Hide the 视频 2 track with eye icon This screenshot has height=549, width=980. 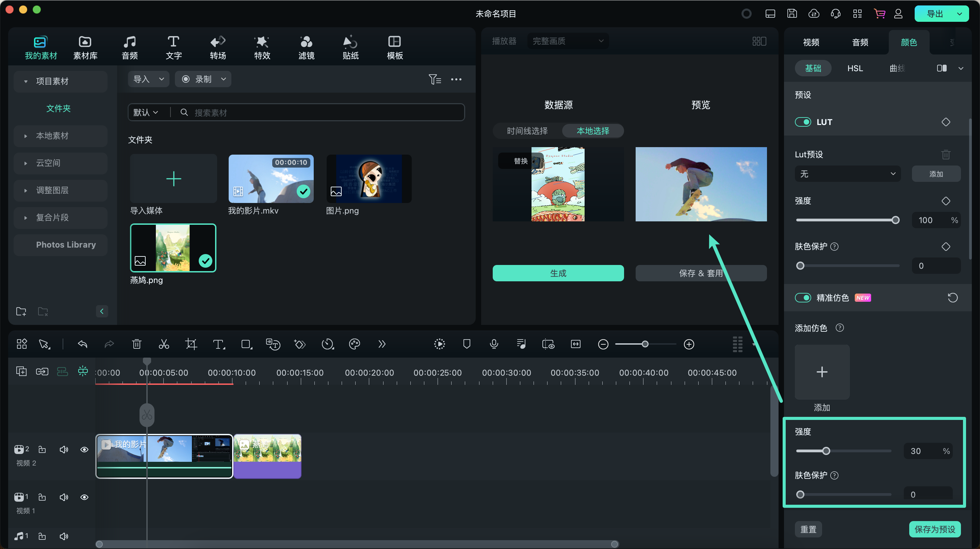click(x=84, y=450)
